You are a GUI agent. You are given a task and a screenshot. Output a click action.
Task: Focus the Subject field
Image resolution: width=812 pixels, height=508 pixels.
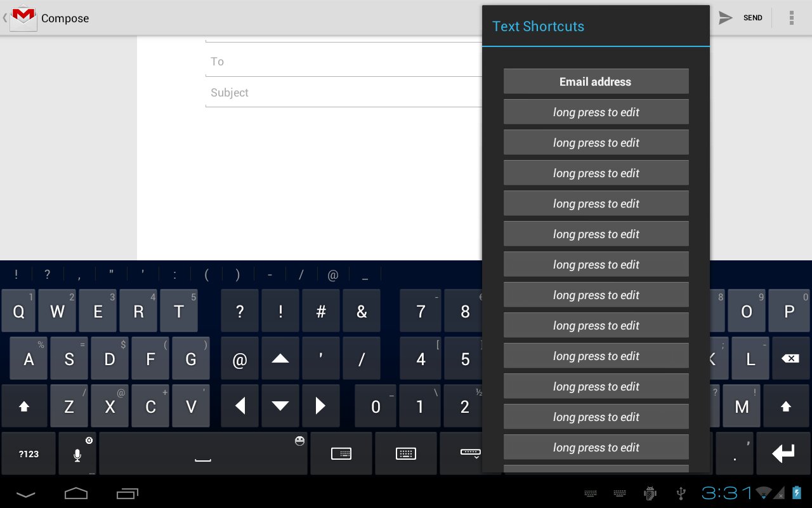(344, 93)
